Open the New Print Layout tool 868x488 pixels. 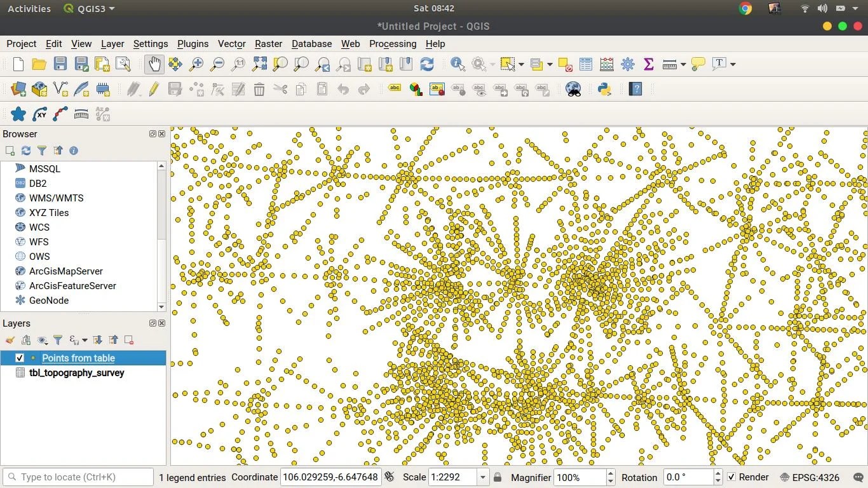click(x=102, y=64)
